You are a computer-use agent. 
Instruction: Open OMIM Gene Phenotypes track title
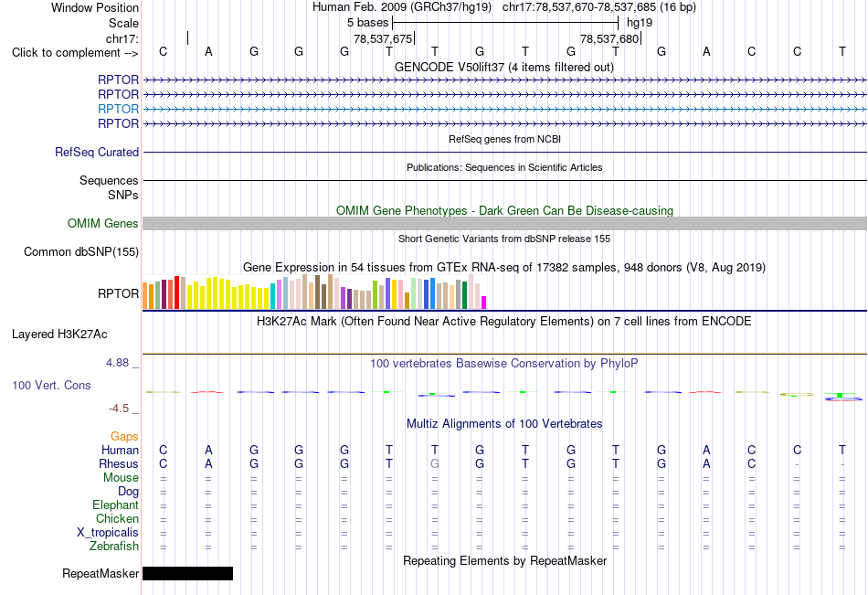[504, 210]
